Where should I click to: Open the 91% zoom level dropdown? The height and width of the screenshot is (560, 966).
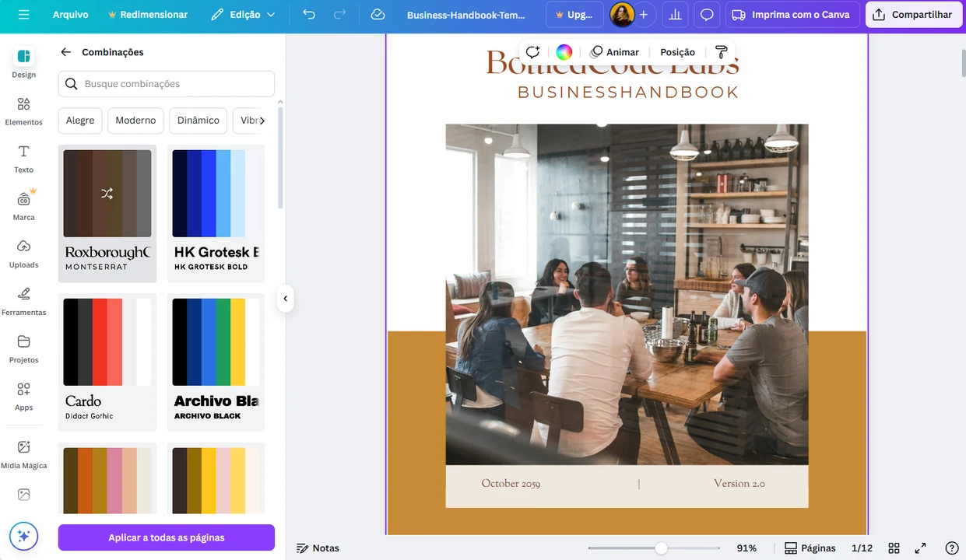[746, 548]
